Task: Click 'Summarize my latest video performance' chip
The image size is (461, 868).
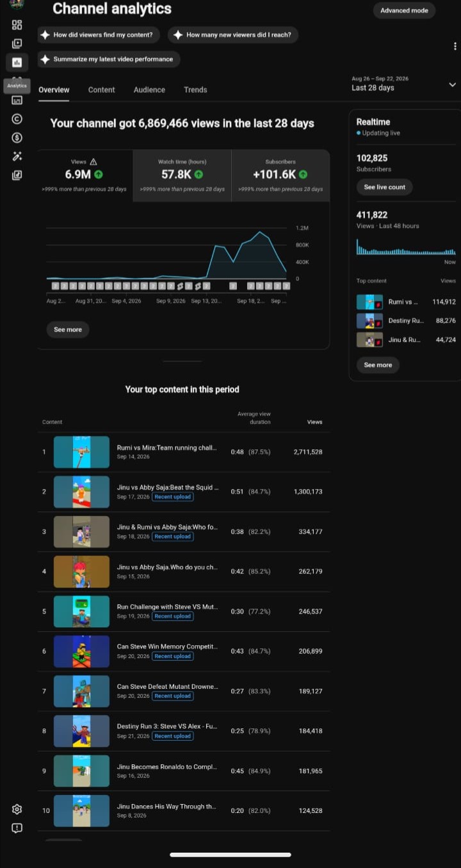Action: pos(108,59)
